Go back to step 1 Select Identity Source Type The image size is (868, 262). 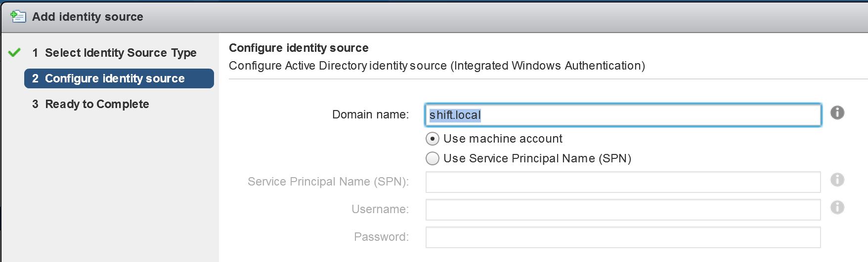(114, 53)
